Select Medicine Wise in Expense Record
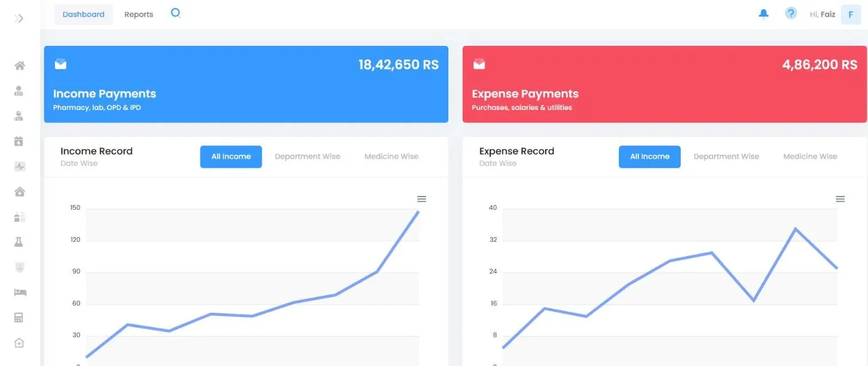The width and height of the screenshot is (868, 366). pyautogui.click(x=810, y=156)
